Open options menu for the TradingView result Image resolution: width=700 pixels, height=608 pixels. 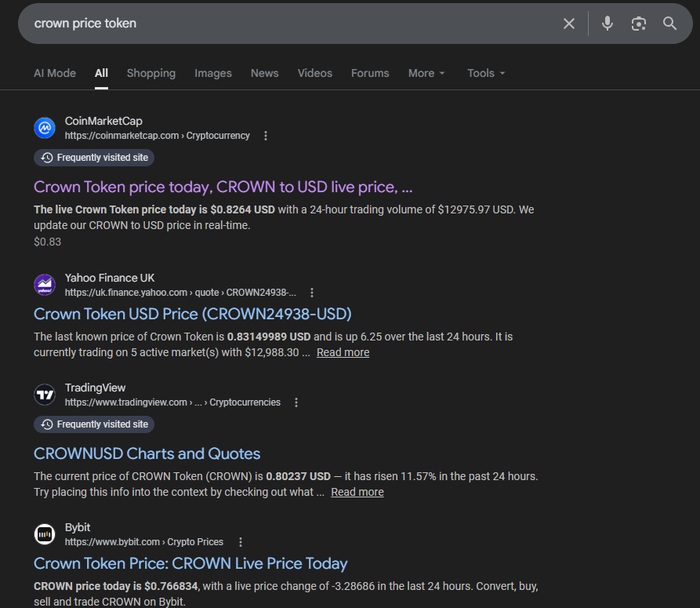296,402
